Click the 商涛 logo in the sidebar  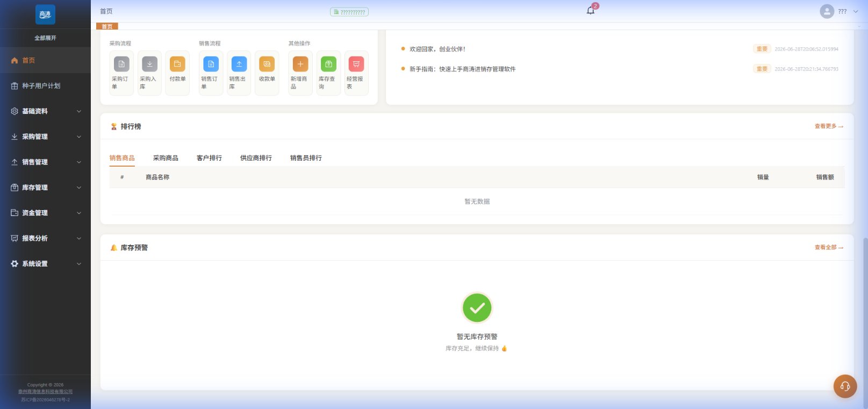click(x=45, y=15)
